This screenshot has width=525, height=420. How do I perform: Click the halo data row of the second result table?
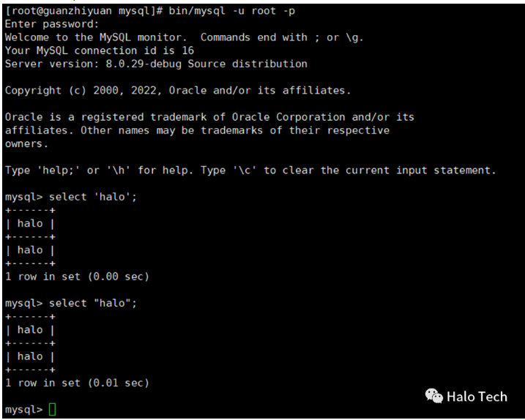coord(30,356)
